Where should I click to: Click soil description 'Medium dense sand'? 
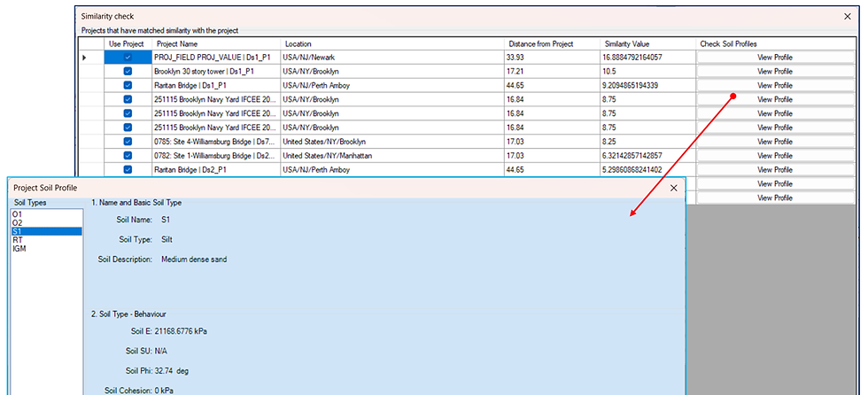[194, 259]
